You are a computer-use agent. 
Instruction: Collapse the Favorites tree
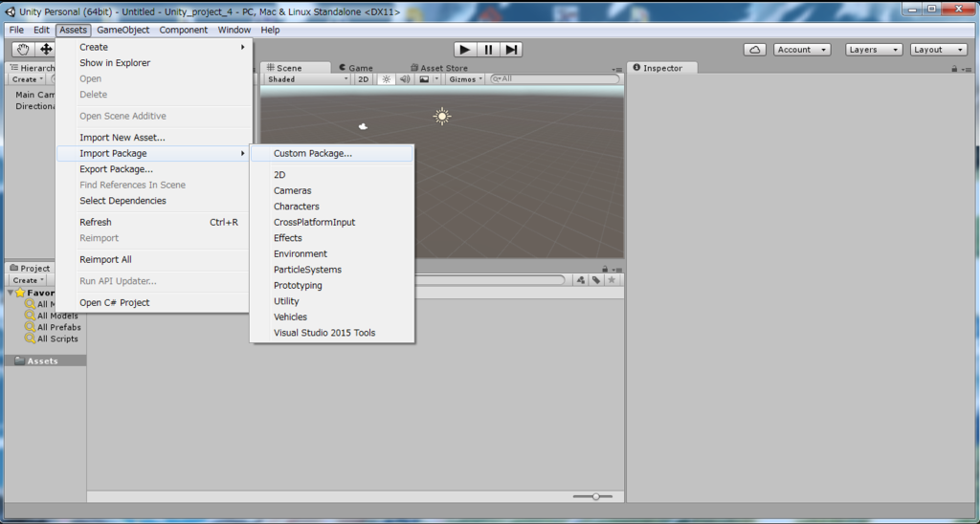11,293
